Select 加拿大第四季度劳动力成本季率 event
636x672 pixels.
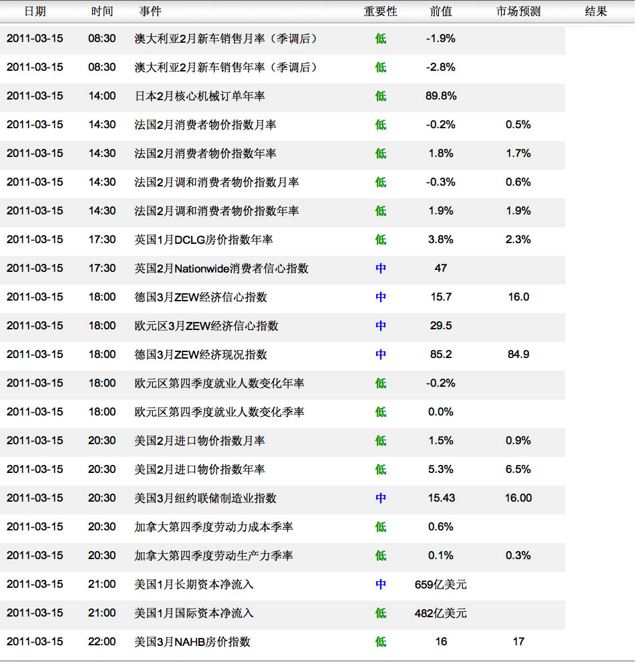pyautogui.click(x=213, y=527)
